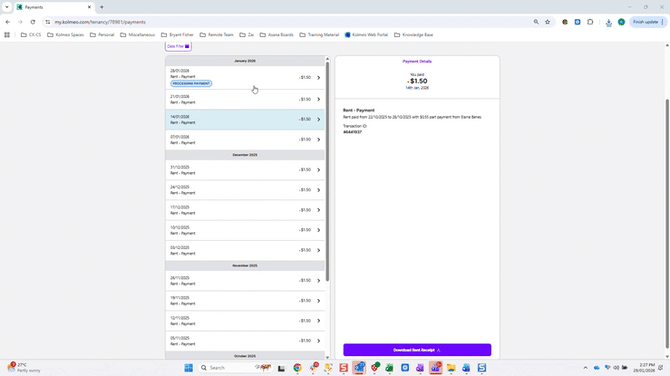Open the tab search dropdown arrow
This screenshot has height=376, width=670.
[x=7, y=7]
